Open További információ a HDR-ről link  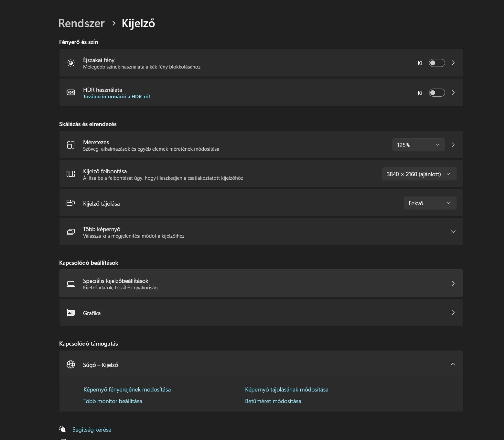(x=116, y=97)
